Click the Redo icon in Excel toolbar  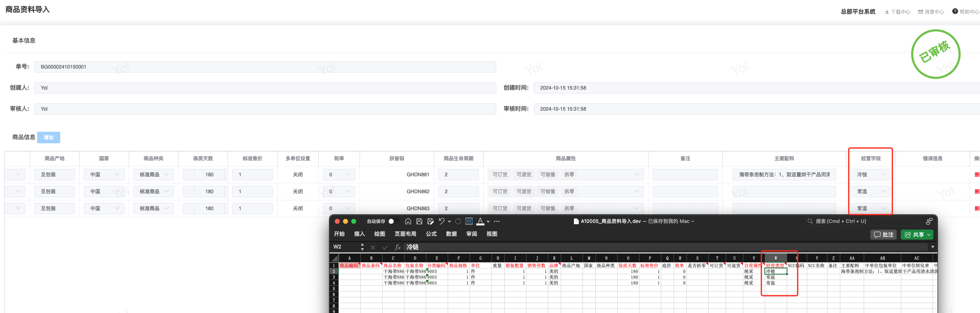[x=458, y=221]
